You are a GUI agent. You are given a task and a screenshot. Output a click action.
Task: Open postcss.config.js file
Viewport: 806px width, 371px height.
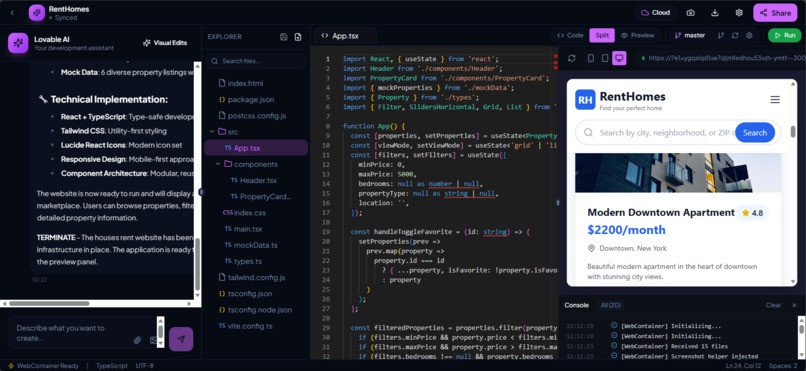[256, 116]
